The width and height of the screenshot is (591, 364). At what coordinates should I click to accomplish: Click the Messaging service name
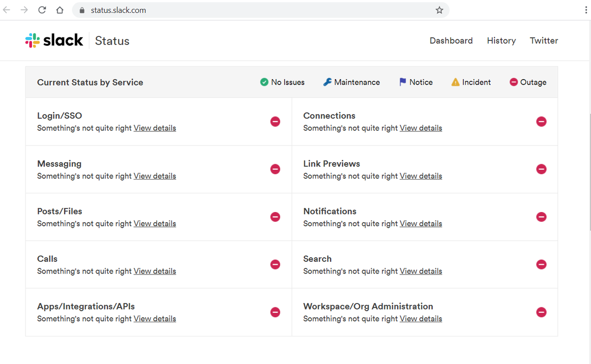(x=59, y=164)
